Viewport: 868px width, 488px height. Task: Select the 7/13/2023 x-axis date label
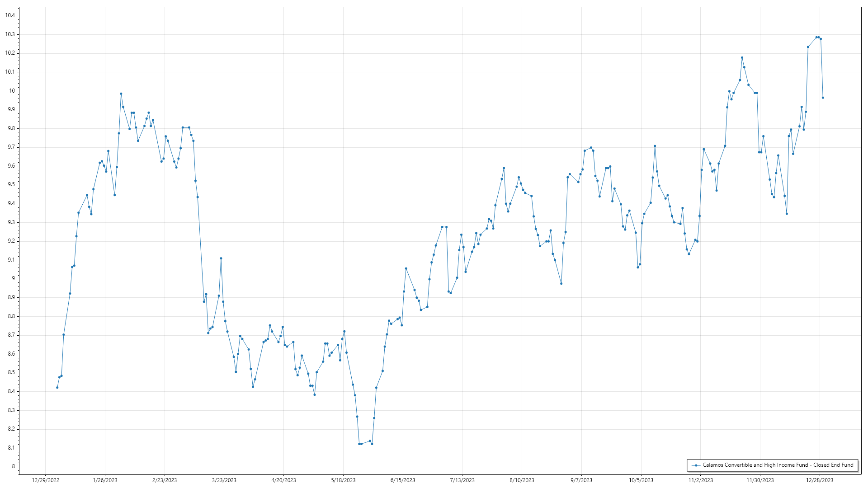click(x=462, y=480)
